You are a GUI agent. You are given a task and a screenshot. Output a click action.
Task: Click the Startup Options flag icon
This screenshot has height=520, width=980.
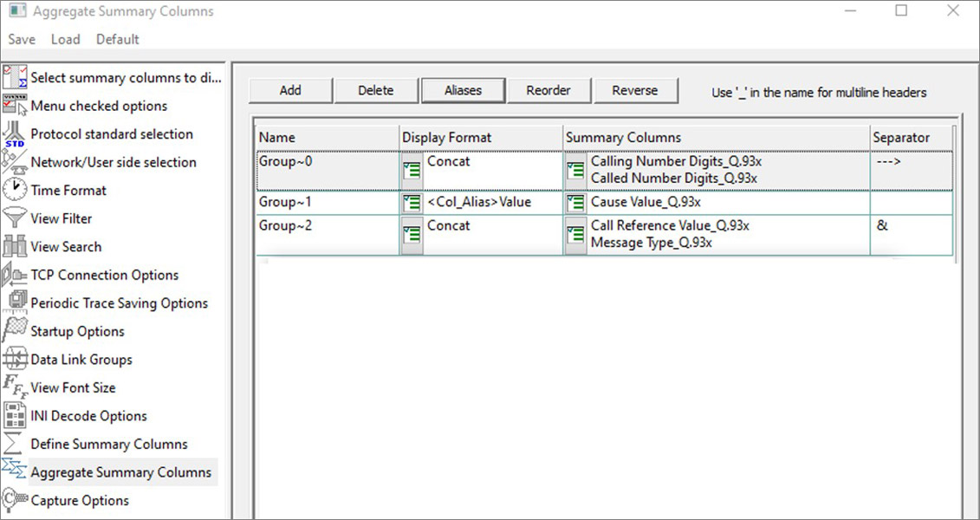click(x=15, y=331)
